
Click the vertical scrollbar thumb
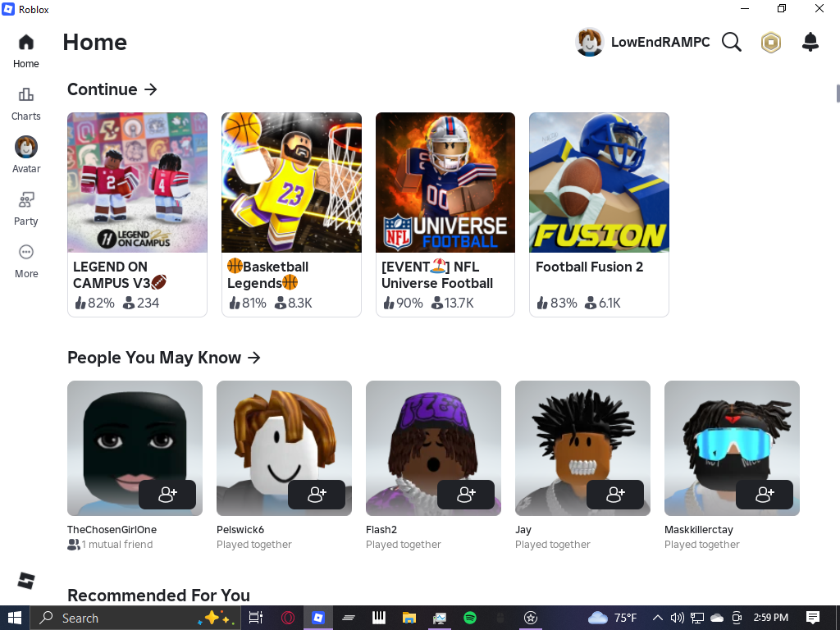838,93
